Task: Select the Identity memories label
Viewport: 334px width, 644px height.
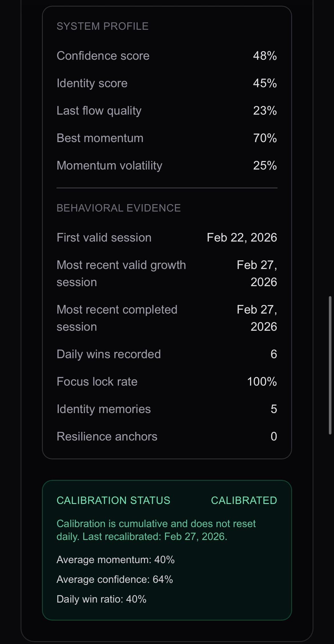Action: tap(103, 409)
